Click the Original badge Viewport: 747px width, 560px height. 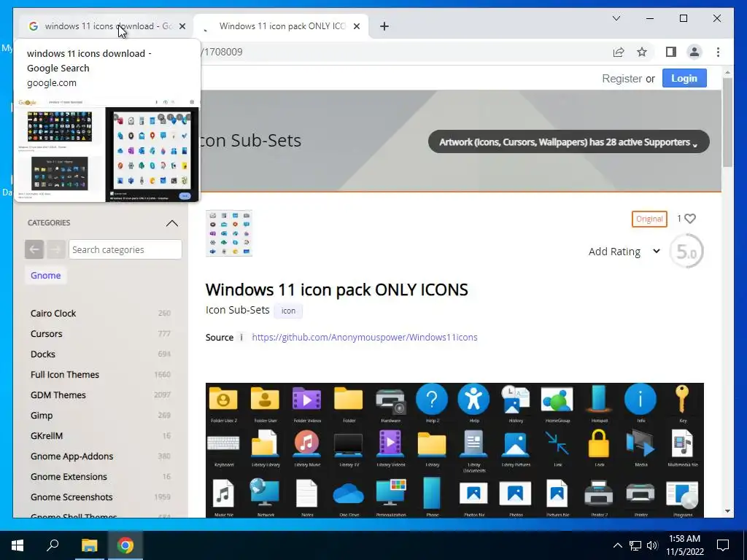pos(649,219)
